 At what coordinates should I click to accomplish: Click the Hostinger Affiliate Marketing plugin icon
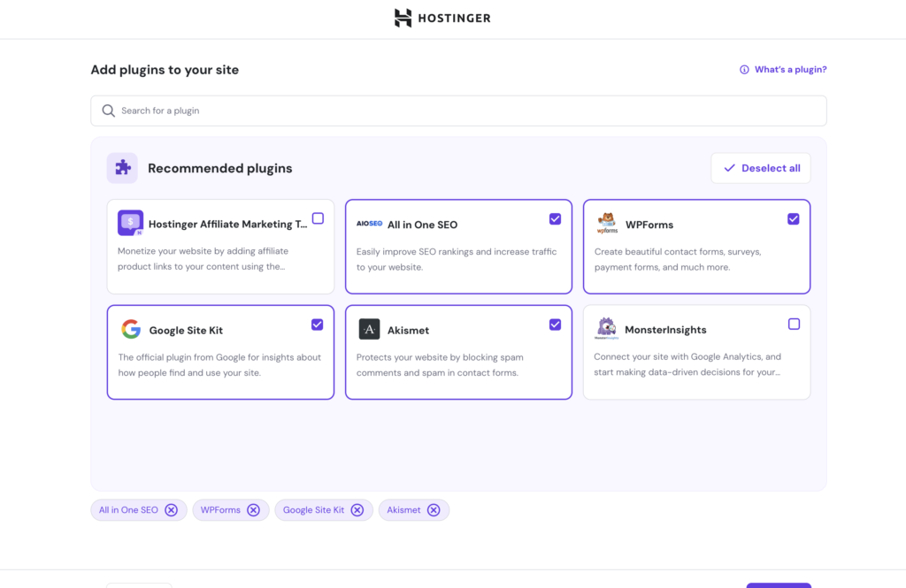pos(130,224)
